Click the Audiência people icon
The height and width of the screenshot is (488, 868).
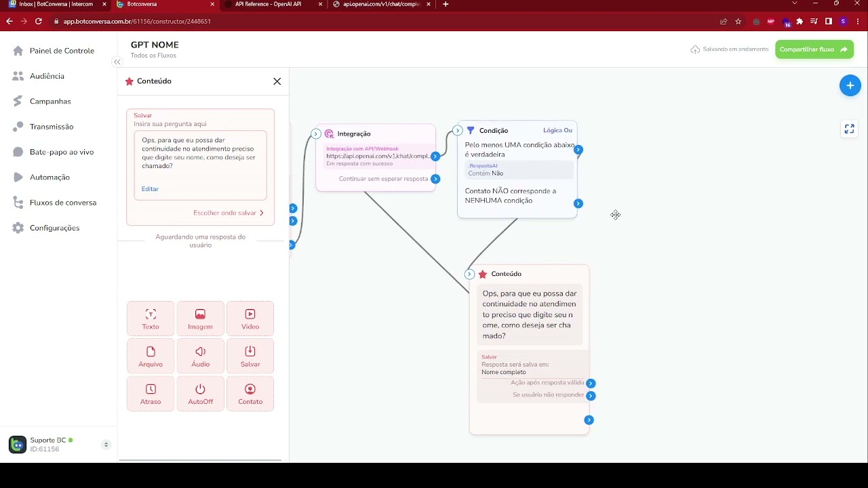18,76
